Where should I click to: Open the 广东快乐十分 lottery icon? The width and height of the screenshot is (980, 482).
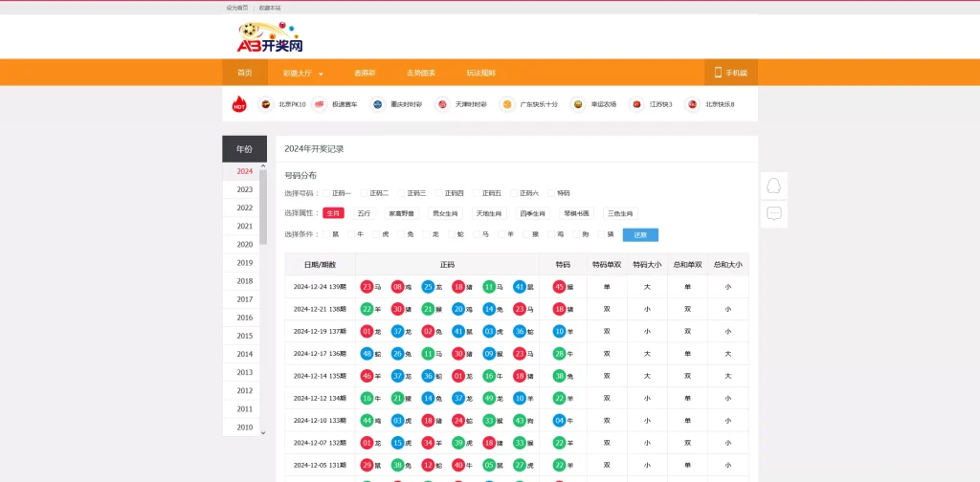[x=505, y=104]
